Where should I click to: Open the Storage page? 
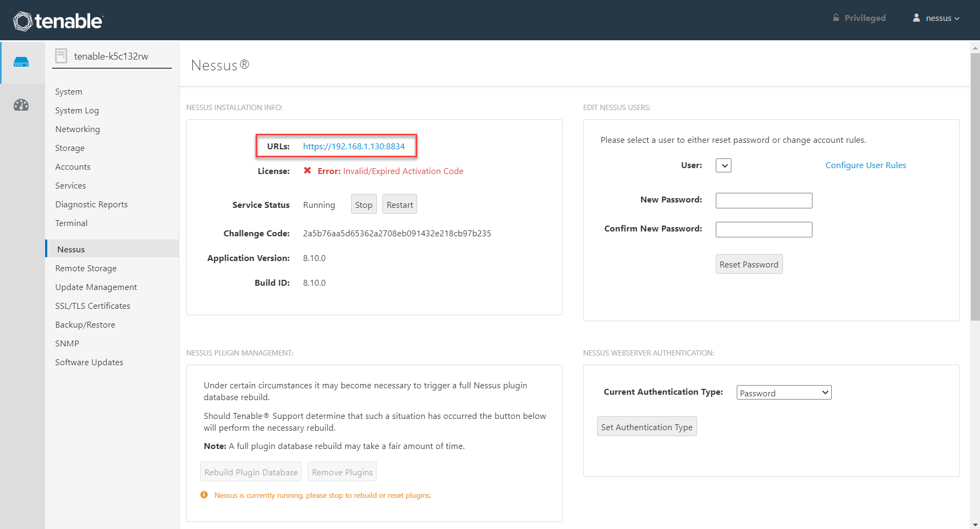tap(70, 148)
